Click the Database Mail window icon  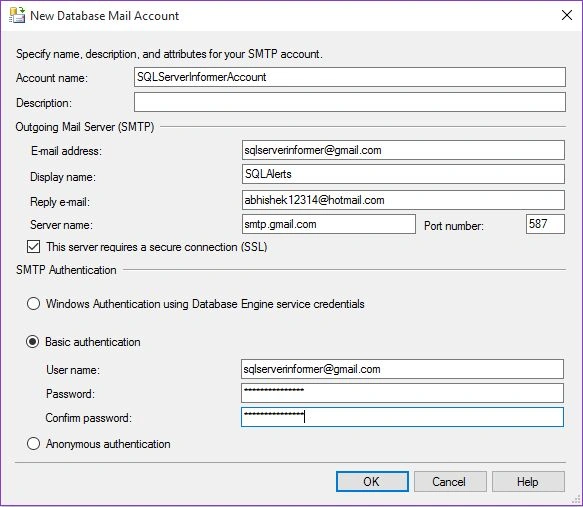(17, 15)
